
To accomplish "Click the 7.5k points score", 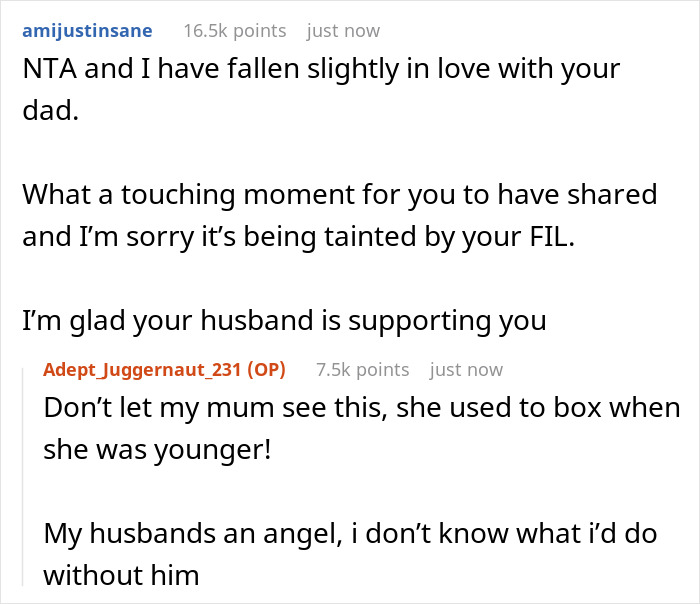I will (362, 370).
